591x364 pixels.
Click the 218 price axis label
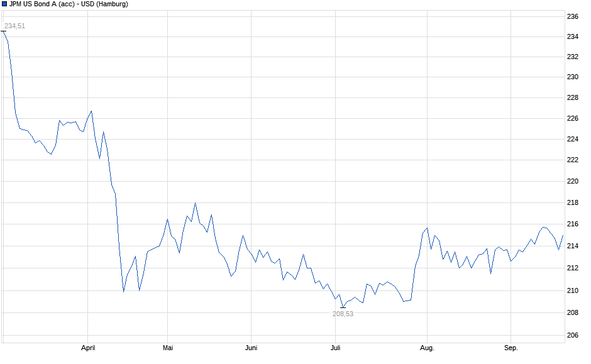coord(573,202)
